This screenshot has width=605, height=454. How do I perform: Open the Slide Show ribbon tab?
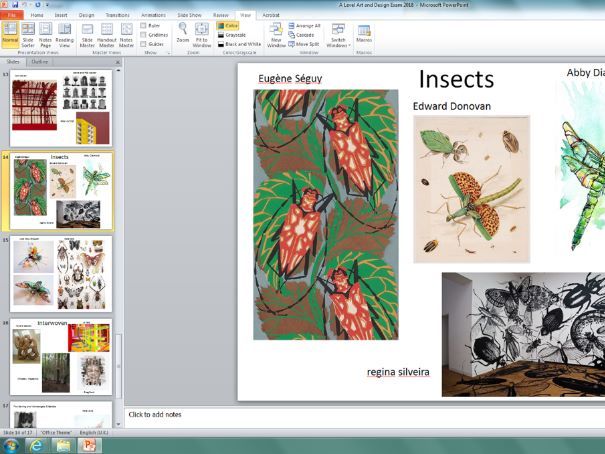189,15
